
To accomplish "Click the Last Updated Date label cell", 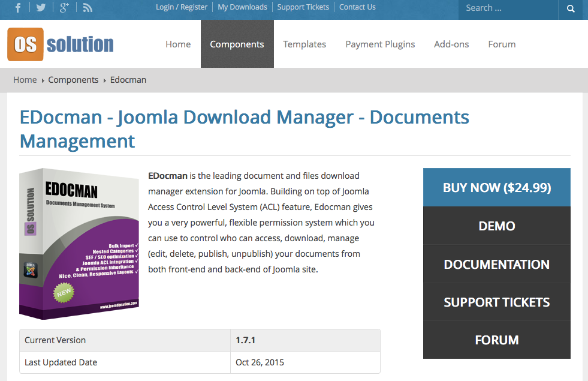I will click(125, 362).
